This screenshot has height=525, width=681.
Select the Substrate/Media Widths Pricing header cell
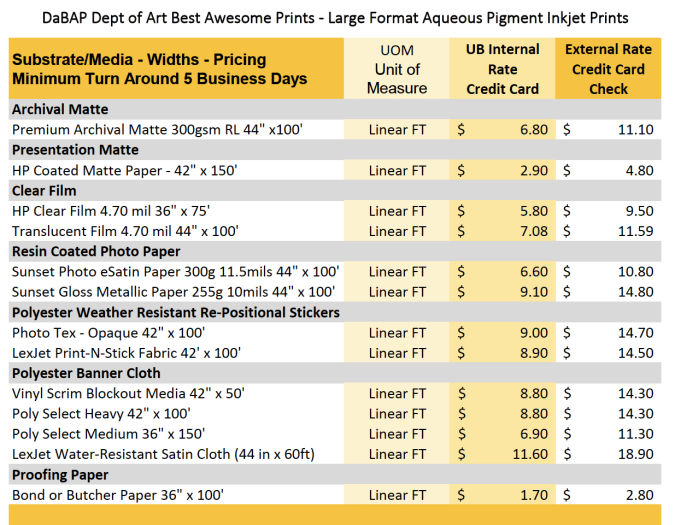[x=160, y=68]
